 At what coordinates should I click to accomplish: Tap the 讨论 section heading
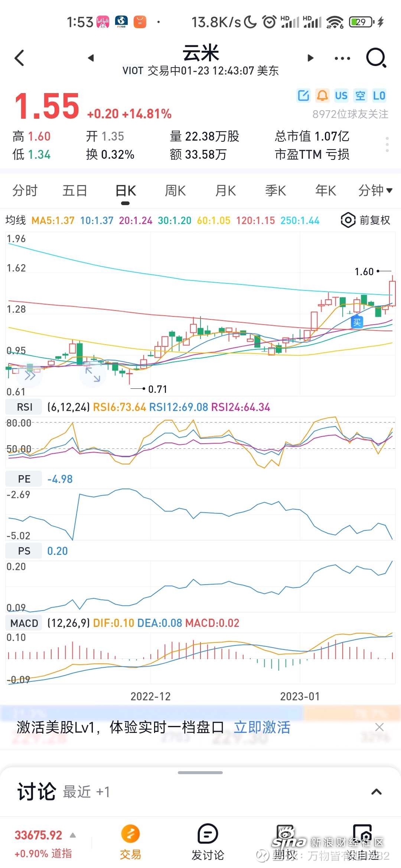[36, 792]
